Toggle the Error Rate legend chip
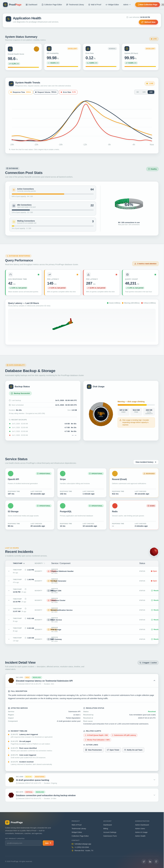This screenshot has height=868, width=164. [68, 92]
